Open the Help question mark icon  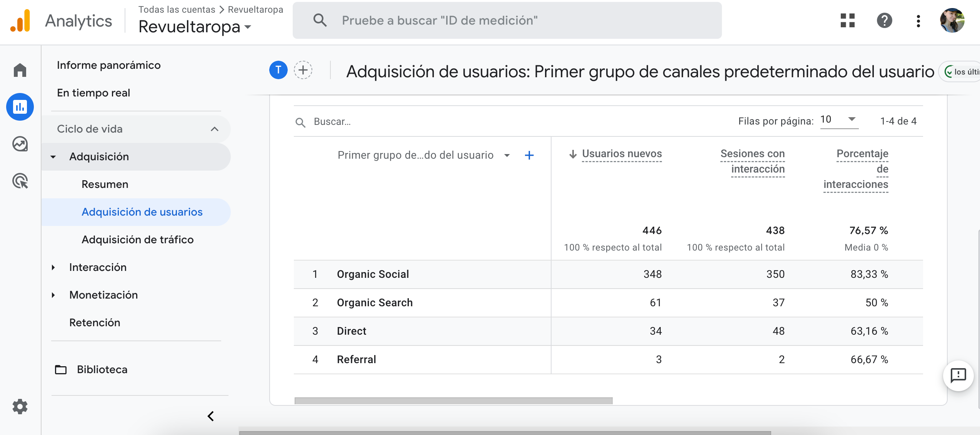click(x=884, y=20)
